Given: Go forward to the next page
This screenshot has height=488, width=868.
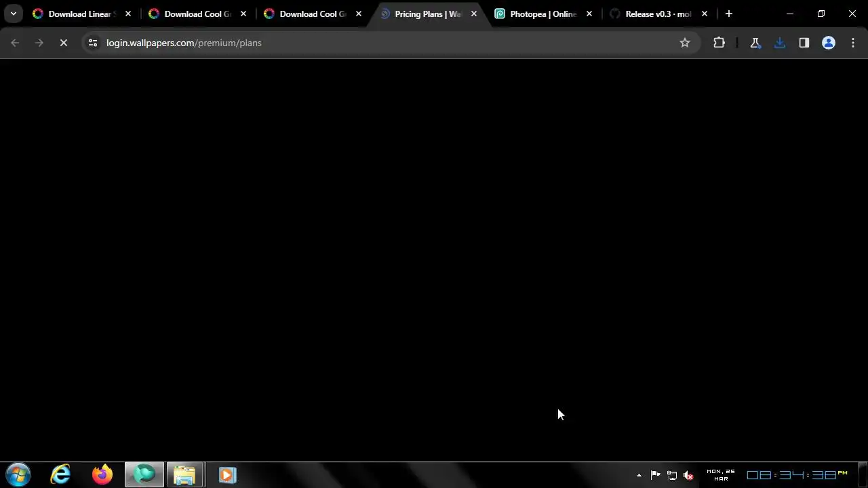Looking at the screenshot, I should pos(39,43).
